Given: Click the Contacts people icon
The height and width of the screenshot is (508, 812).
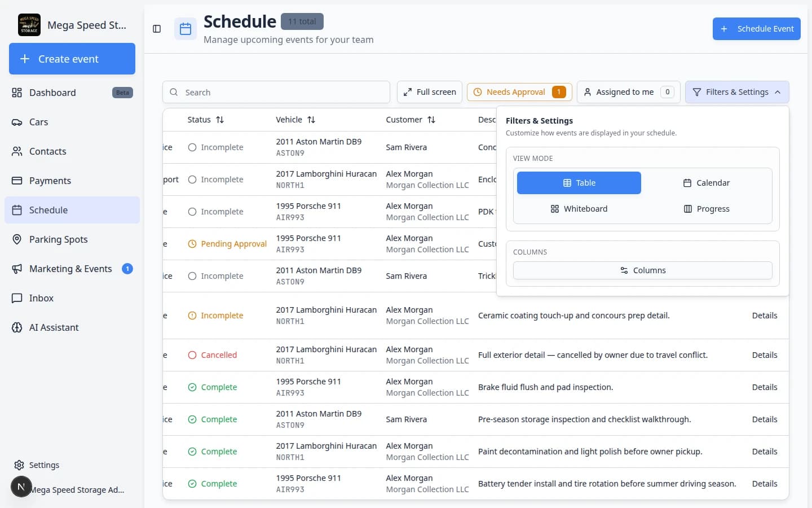Looking at the screenshot, I should pyautogui.click(x=17, y=151).
